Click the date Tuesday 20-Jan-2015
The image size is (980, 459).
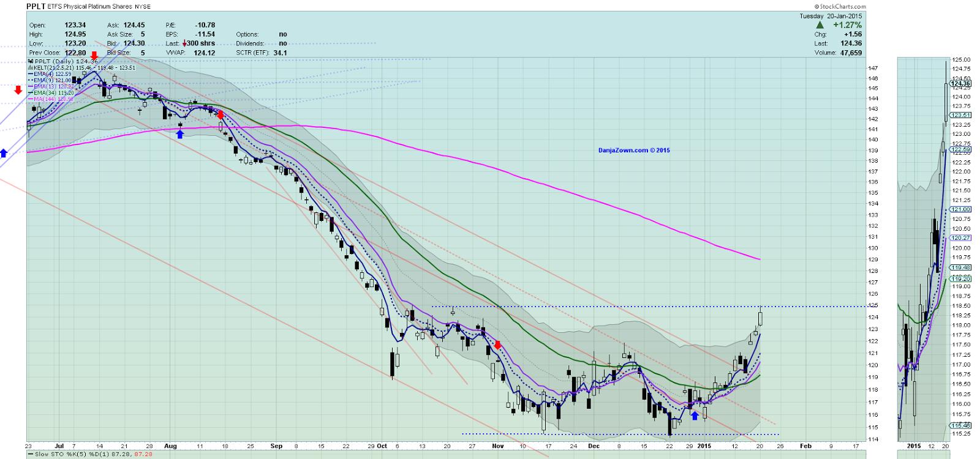coord(831,16)
